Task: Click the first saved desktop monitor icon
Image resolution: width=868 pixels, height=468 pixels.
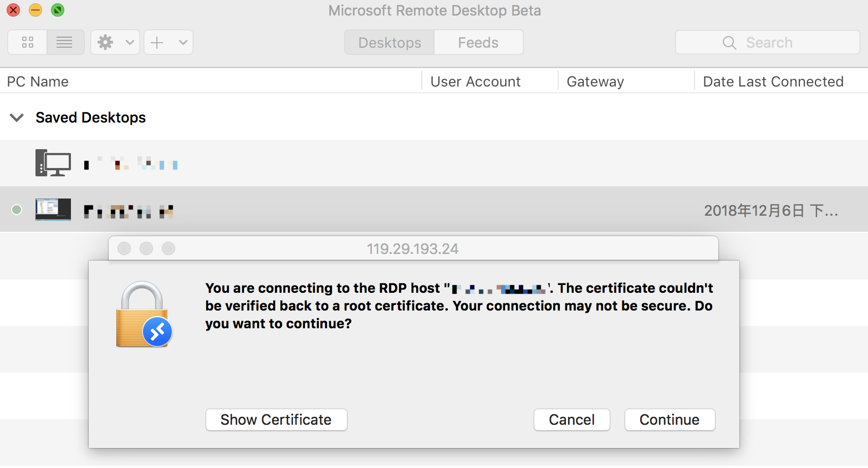Action: (x=53, y=163)
